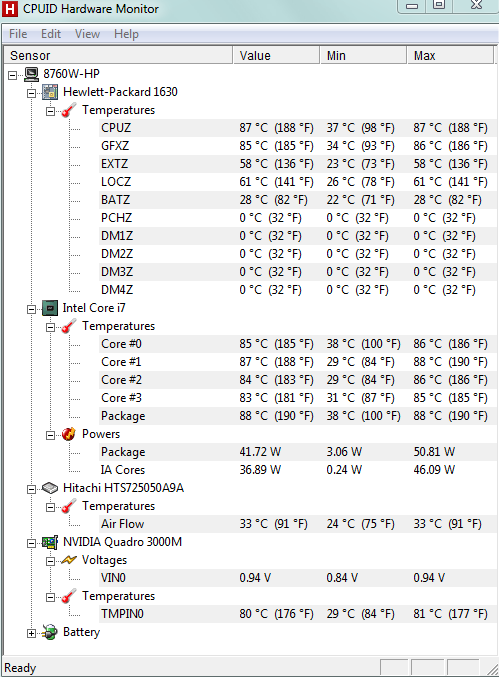Click the 8760W-HP computer icon
Screen dimensions: 499x677
click(32, 74)
